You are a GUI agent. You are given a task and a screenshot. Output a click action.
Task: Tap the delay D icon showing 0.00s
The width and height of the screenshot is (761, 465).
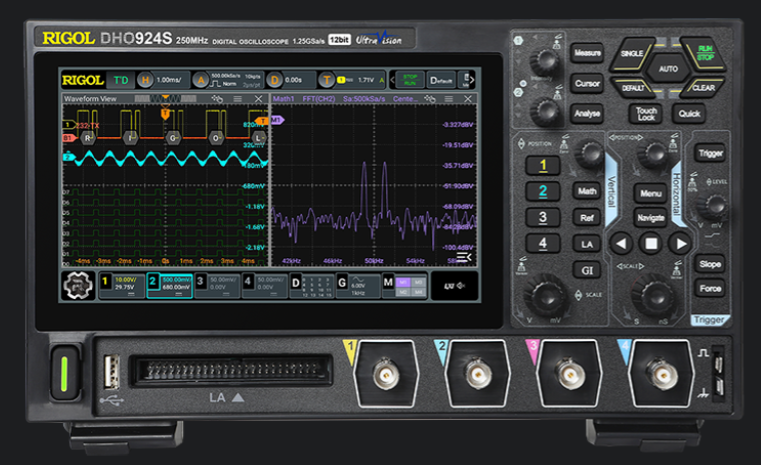274,80
